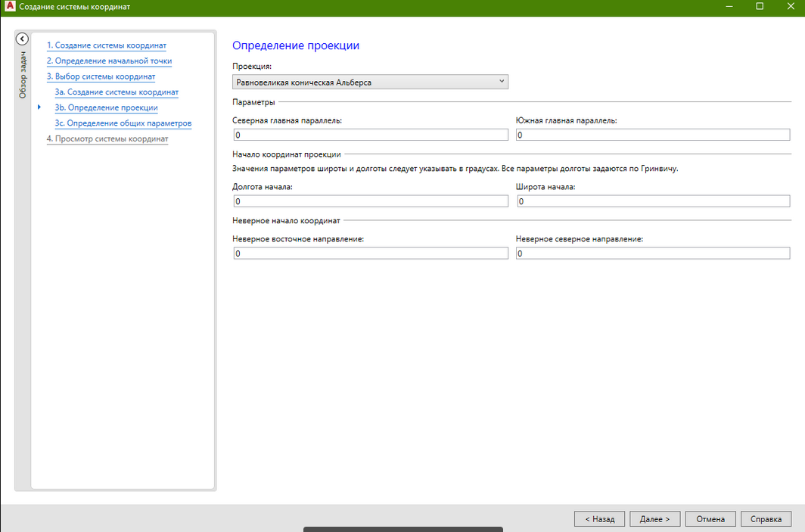Select the Широта начала text box

click(652, 201)
